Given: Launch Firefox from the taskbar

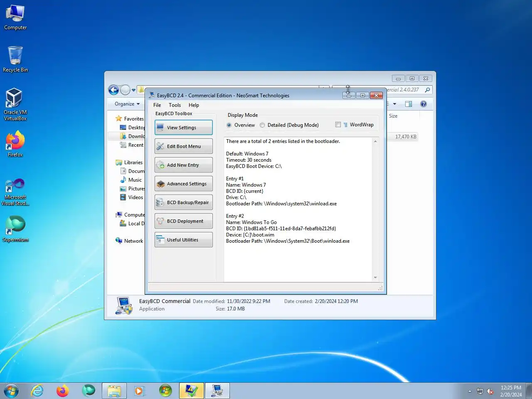Looking at the screenshot, I should pos(63,391).
